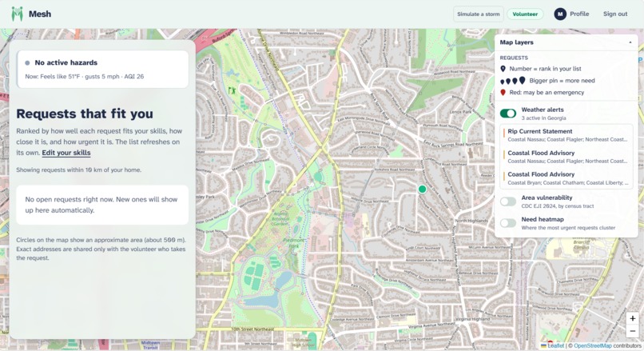644x351 pixels.
Task: Open the M profile avatar
Action: pyautogui.click(x=560, y=14)
